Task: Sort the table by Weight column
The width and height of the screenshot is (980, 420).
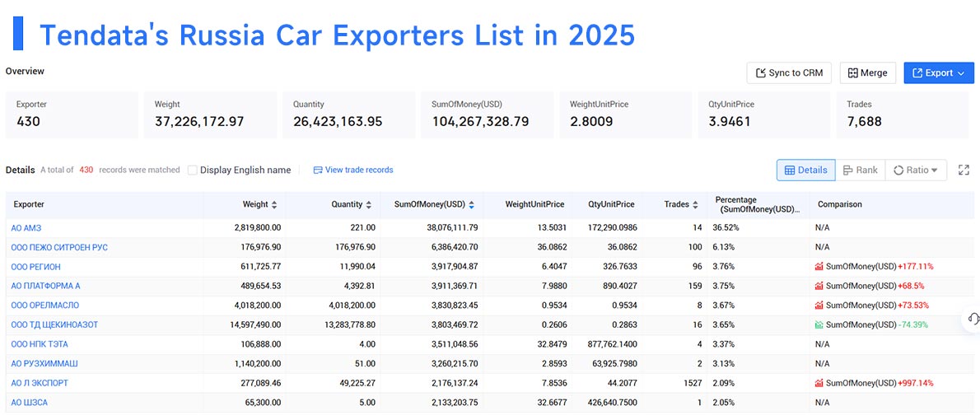Action: [x=273, y=204]
